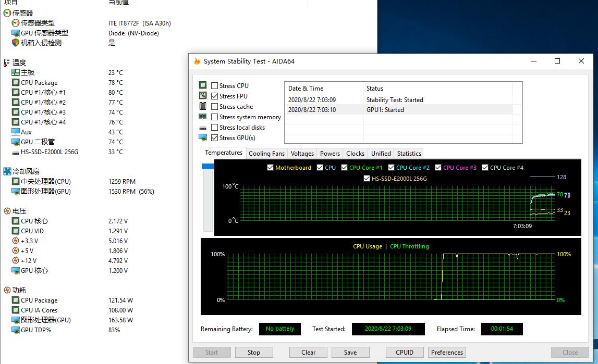Uncheck Stress FPU
The width and height of the screenshot is (598, 364).
pos(215,96)
